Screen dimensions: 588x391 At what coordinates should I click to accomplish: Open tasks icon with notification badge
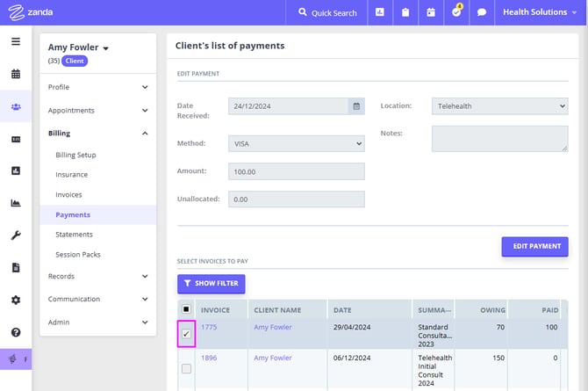click(456, 13)
